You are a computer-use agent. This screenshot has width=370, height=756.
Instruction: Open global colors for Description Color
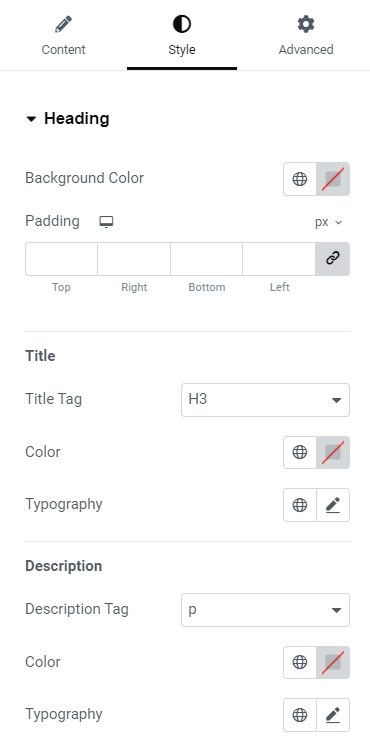coord(300,662)
